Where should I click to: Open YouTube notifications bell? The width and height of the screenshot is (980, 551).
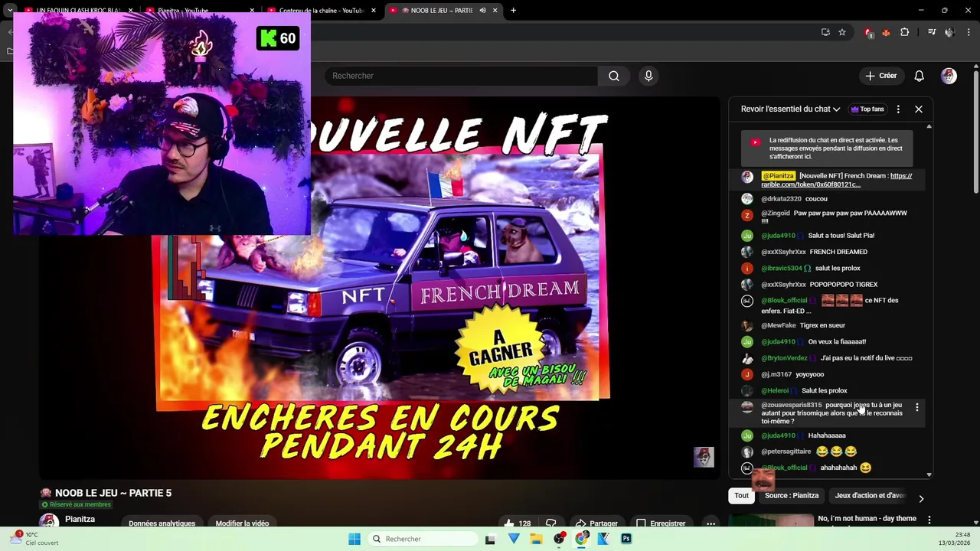click(919, 76)
